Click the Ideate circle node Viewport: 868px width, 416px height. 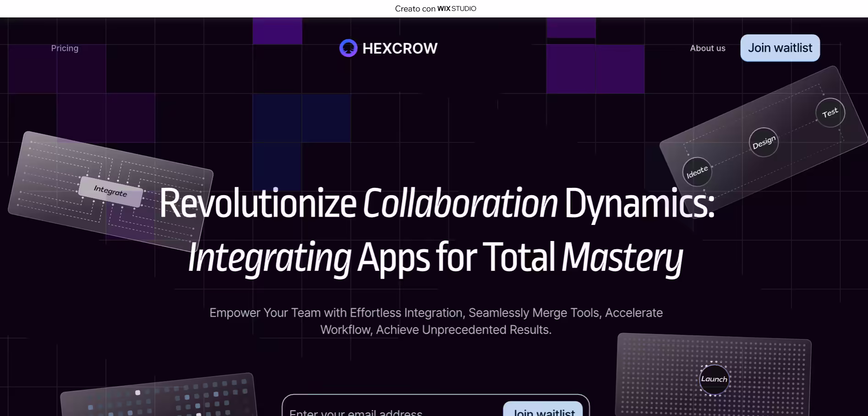(x=697, y=172)
